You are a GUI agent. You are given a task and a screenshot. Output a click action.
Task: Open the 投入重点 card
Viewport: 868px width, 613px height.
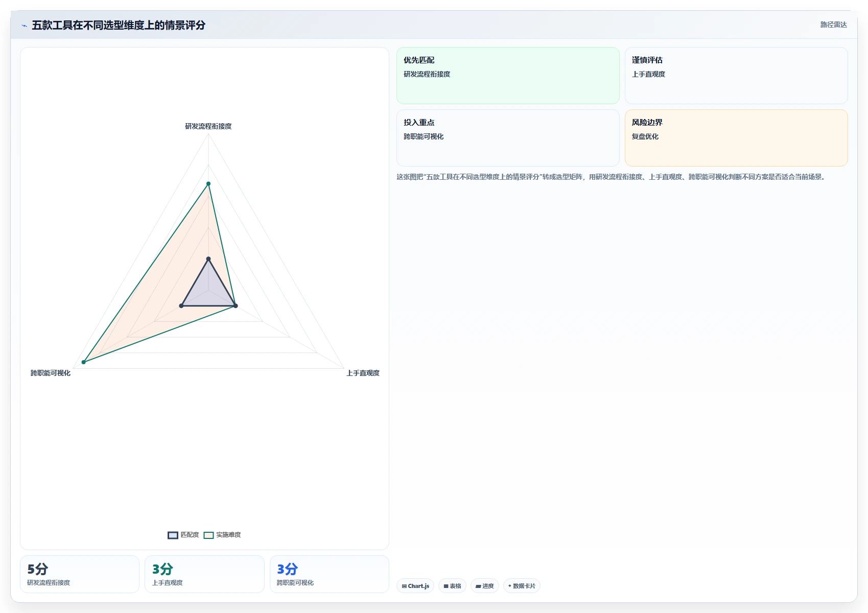pyautogui.click(x=508, y=138)
